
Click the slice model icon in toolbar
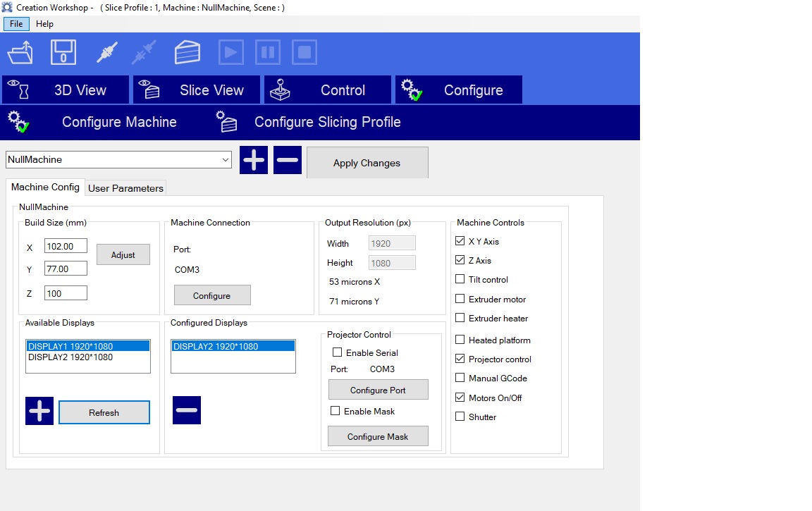click(187, 53)
